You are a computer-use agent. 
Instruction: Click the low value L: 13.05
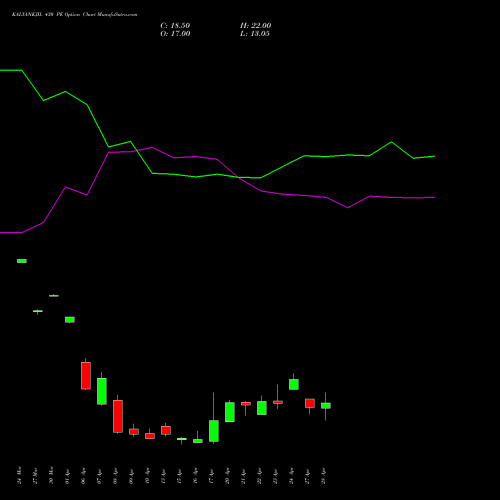[255, 34]
